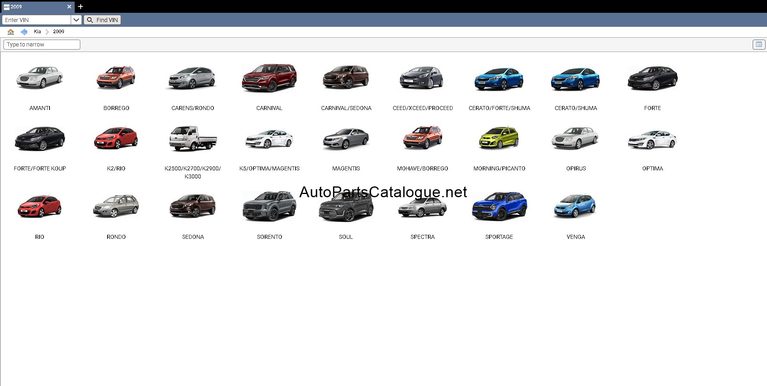Open the CARENS/RONDO vehicle image
Image resolution: width=767 pixels, height=386 pixels.
tap(192, 78)
